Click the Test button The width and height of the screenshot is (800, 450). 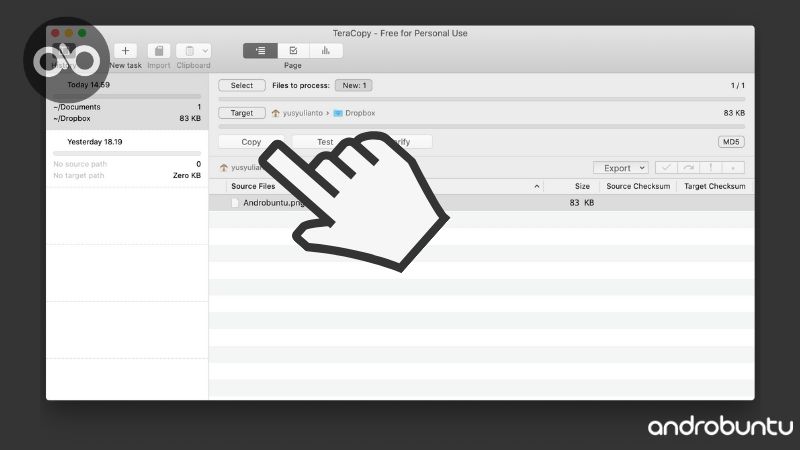(325, 142)
